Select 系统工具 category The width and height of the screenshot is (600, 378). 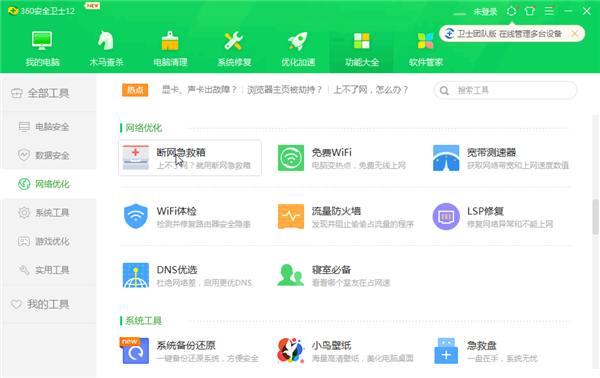(x=48, y=213)
